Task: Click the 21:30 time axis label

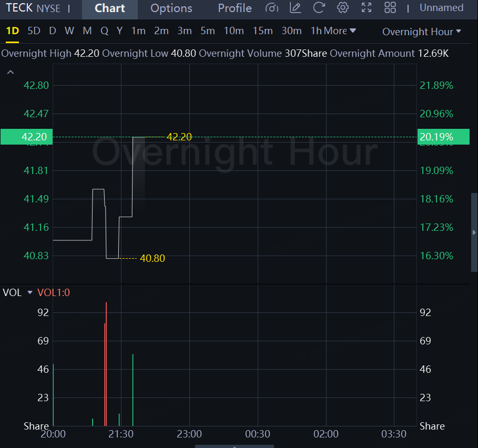Action: click(x=121, y=434)
